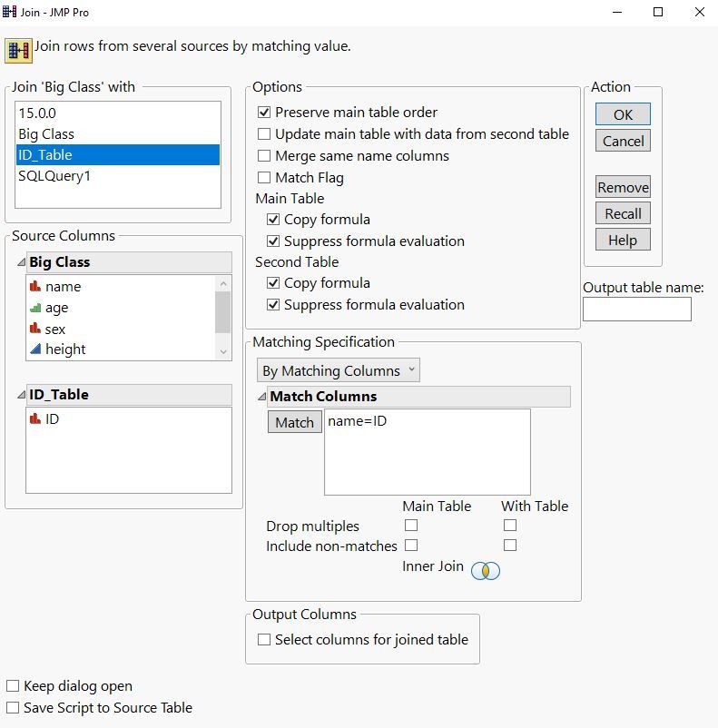This screenshot has width=718, height=728.
Task: Click the JMP icon in title bar
Action: 10,12
